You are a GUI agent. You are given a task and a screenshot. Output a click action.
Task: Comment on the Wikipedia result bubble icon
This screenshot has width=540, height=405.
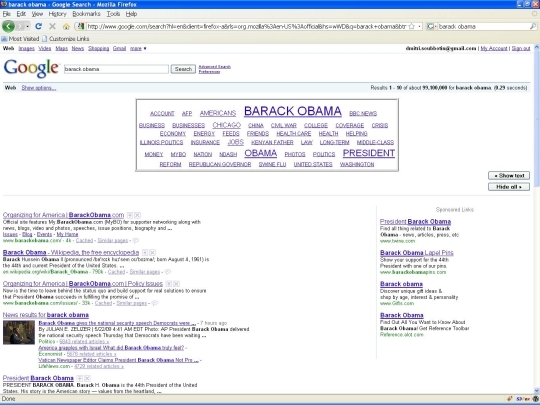pyautogui.click(x=168, y=272)
